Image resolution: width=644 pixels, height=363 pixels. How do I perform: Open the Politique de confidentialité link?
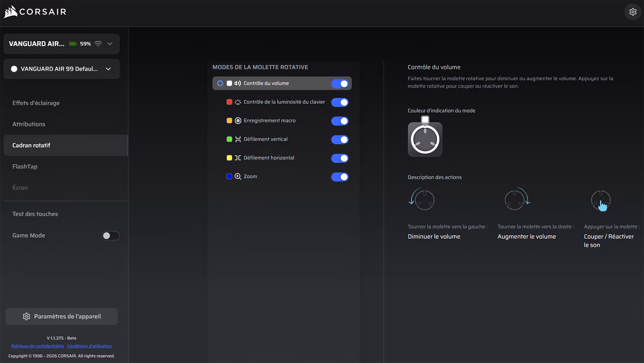coord(38,346)
